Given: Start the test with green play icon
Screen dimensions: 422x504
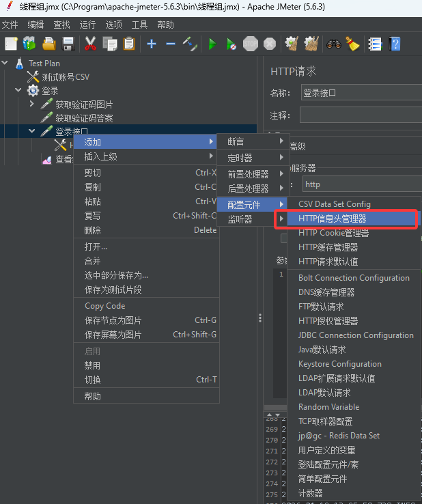Looking at the screenshot, I should [x=212, y=44].
